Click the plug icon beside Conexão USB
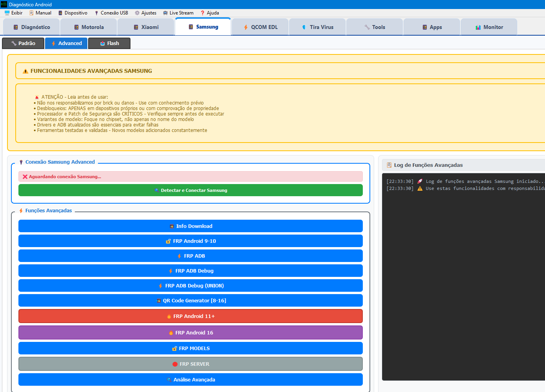545x392 pixels. [x=96, y=13]
